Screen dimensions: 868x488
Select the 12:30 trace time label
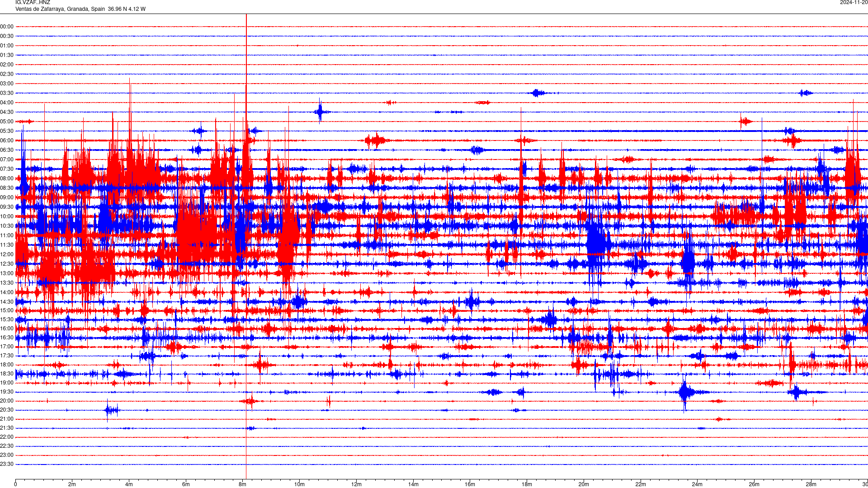7,264
